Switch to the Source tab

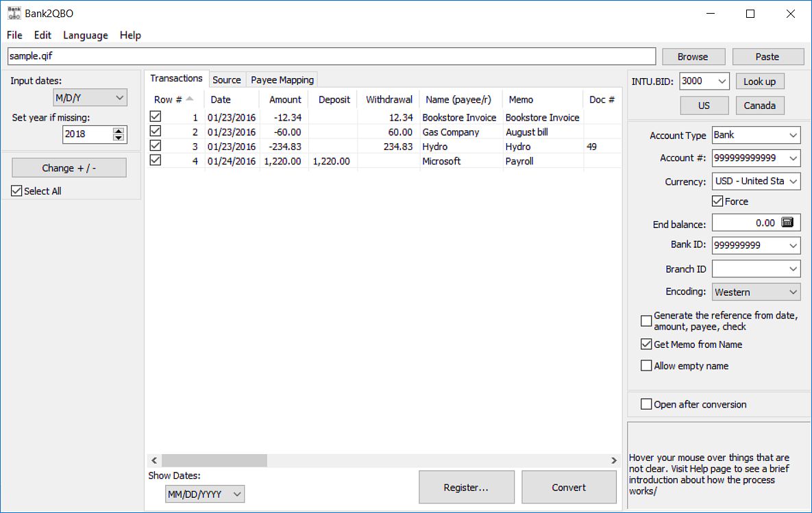(x=227, y=79)
